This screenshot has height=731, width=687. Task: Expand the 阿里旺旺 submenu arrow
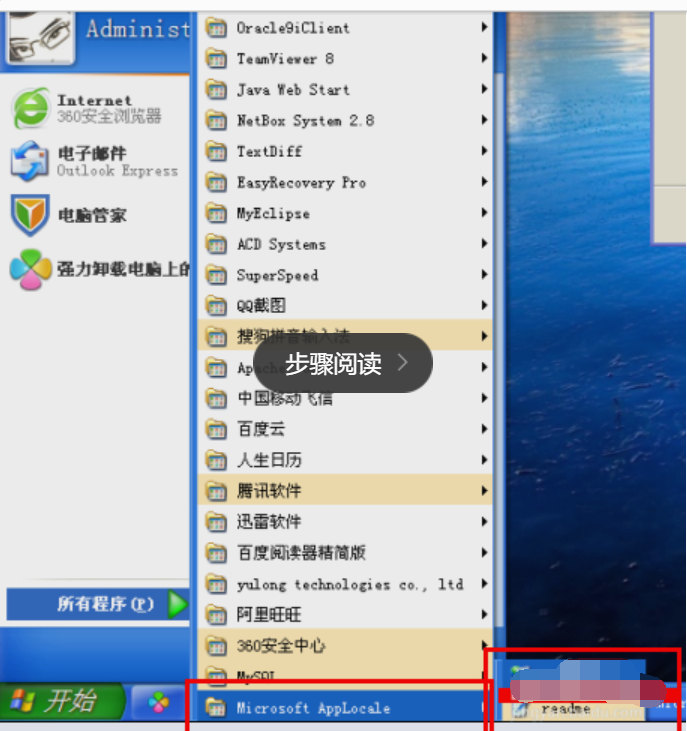coord(485,614)
